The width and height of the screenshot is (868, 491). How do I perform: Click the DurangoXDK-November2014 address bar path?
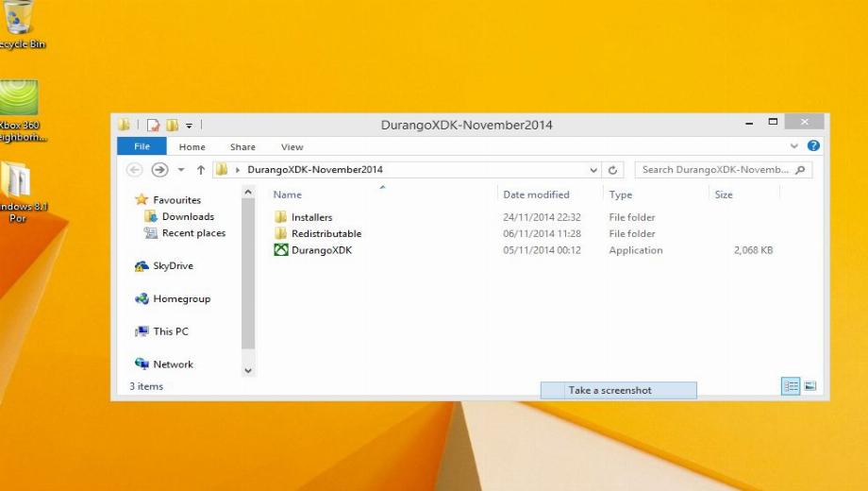(x=315, y=170)
